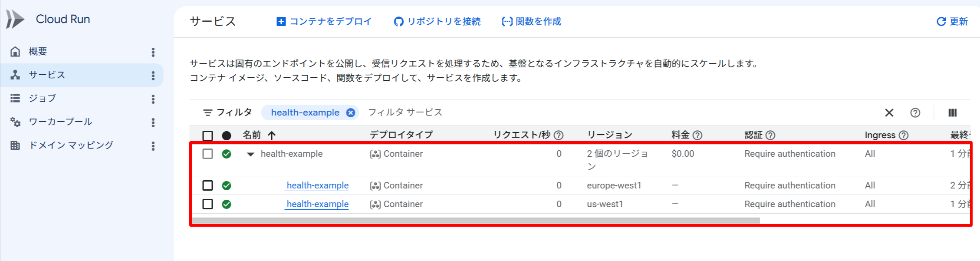Check the health-example parent row checkbox
Image resolution: width=980 pixels, height=261 pixels.
click(x=208, y=154)
